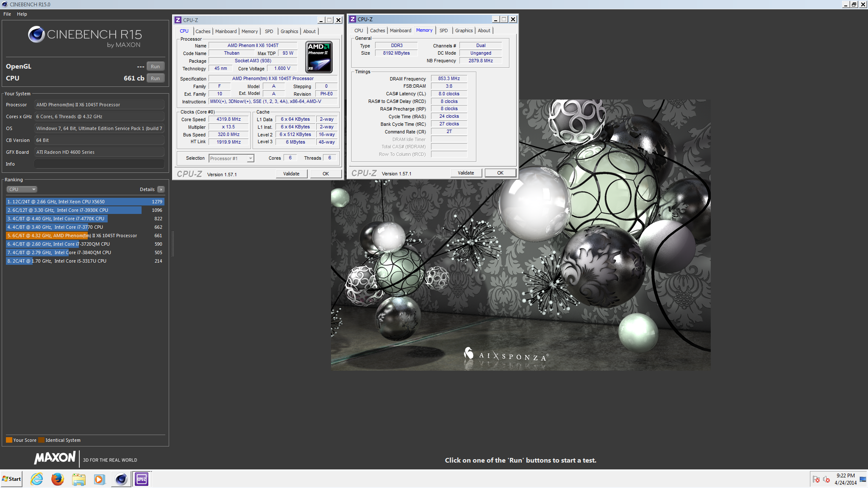Screen dimensions: 868x488
Task: Click the Action Center flag tray icon
Action: (x=816, y=480)
